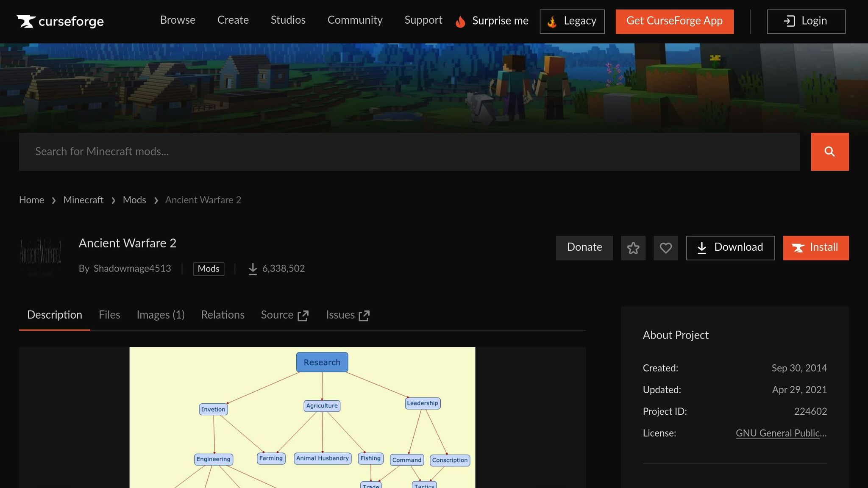Open the Issues external link icon
Image resolution: width=868 pixels, height=488 pixels.
pos(364,316)
